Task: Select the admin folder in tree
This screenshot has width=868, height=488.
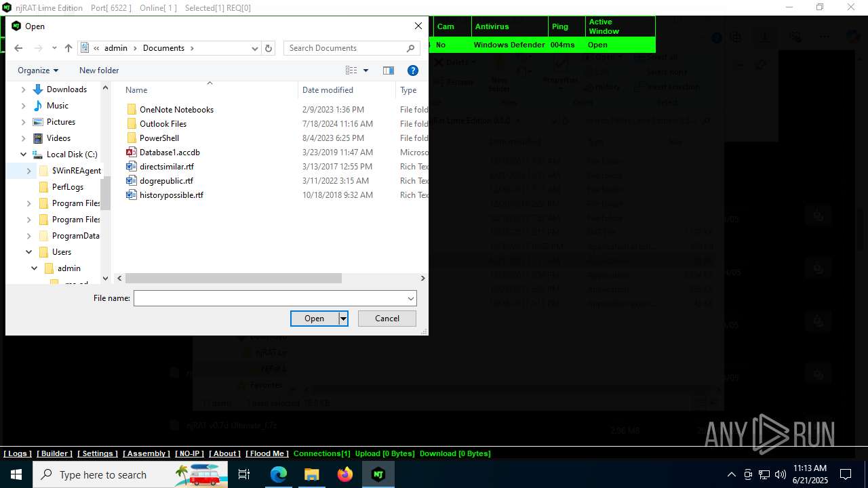Action: 68,268
